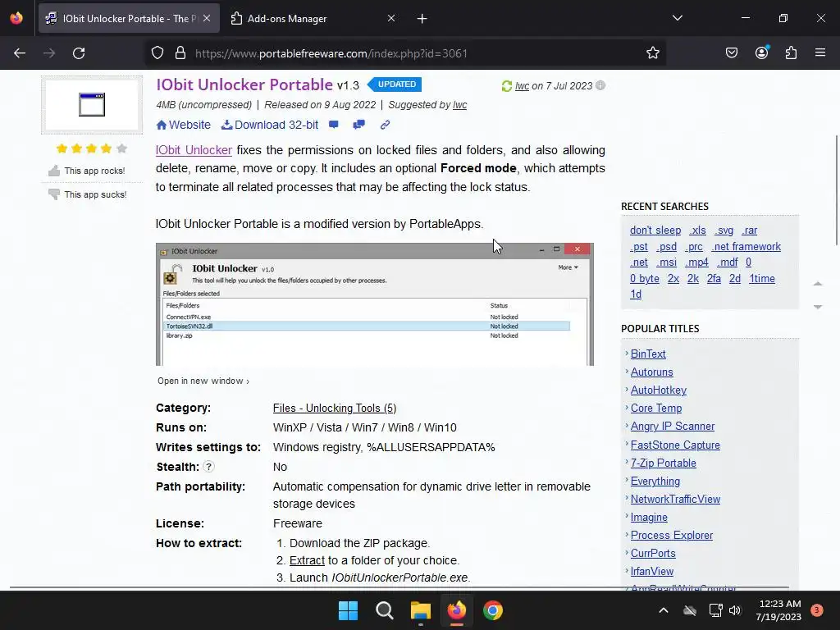
Task: Open the Autoruns popular title
Action: point(651,372)
